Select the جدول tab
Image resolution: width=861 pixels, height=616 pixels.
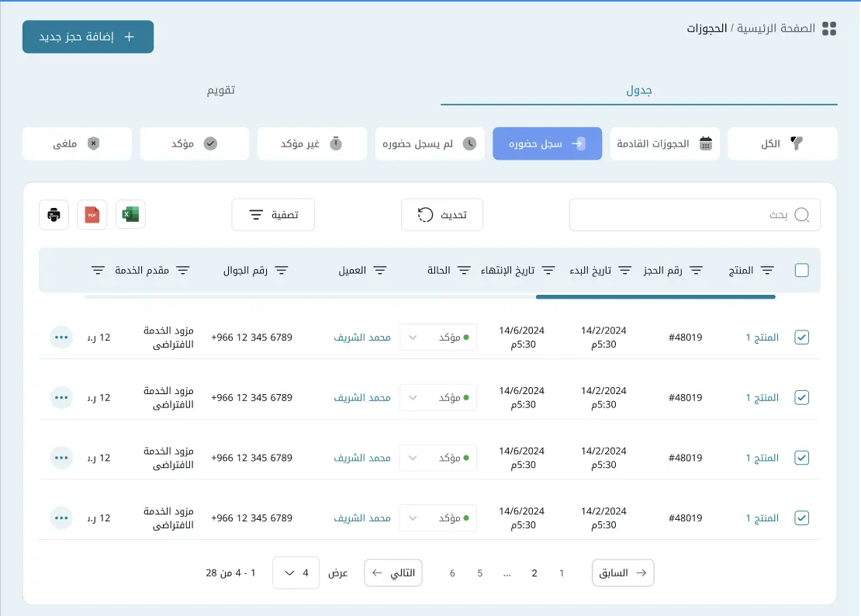click(639, 90)
